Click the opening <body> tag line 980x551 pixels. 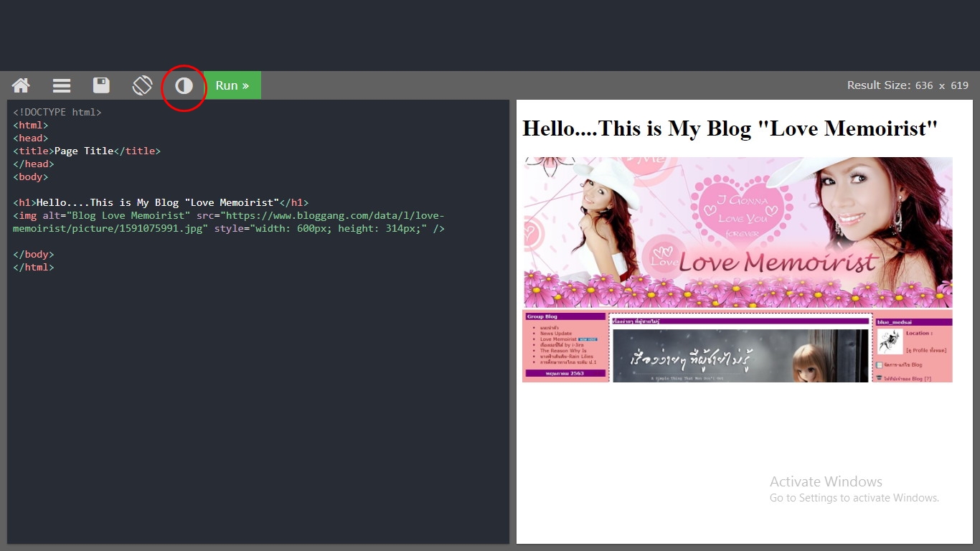click(x=30, y=176)
